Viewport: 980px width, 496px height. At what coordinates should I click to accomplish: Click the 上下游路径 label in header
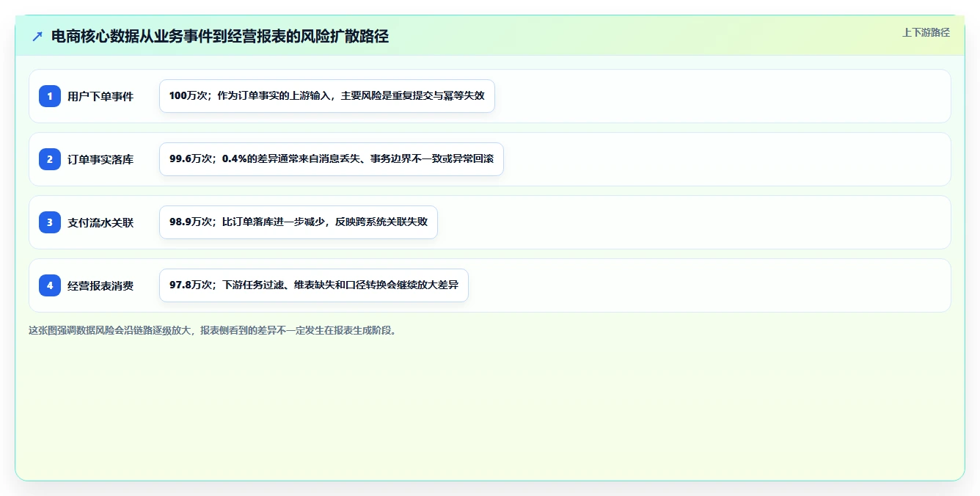click(x=926, y=32)
